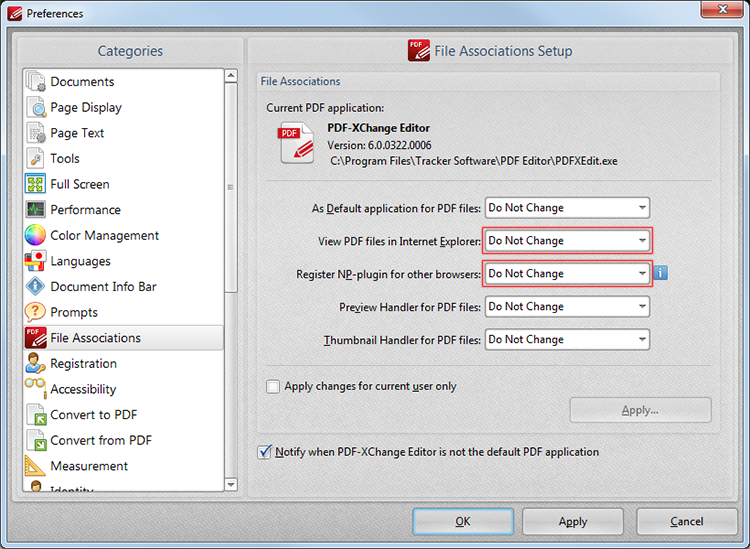Image resolution: width=750 pixels, height=549 pixels.
Task: Select the Performance category
Action: (123, 209)
